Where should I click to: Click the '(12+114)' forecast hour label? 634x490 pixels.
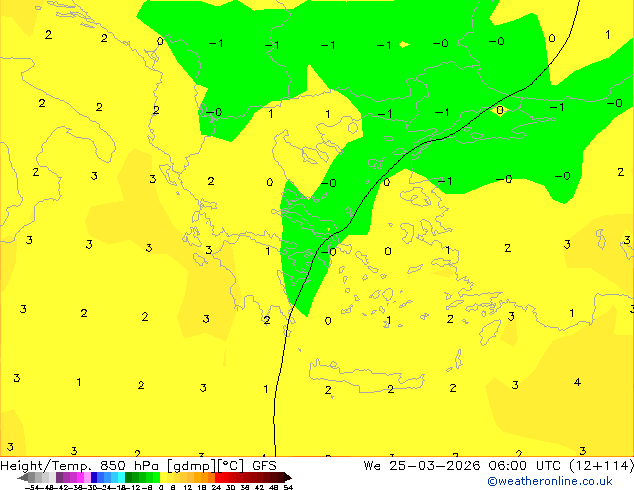point(601,466)
